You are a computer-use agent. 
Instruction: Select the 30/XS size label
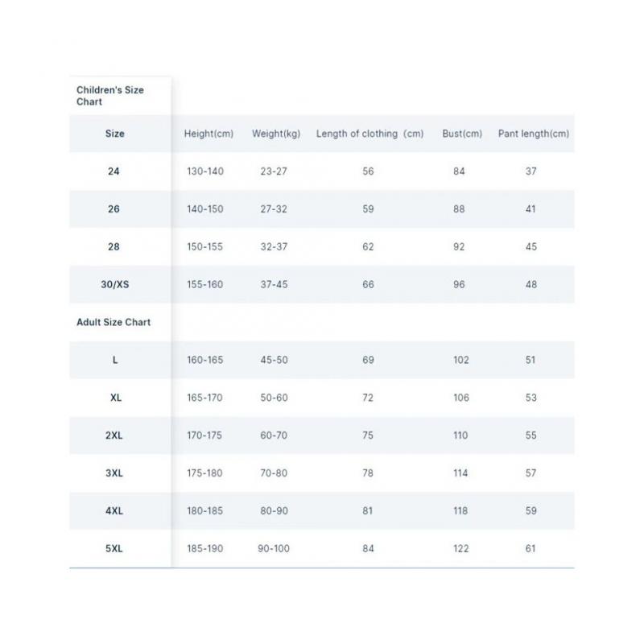[114, 285]
